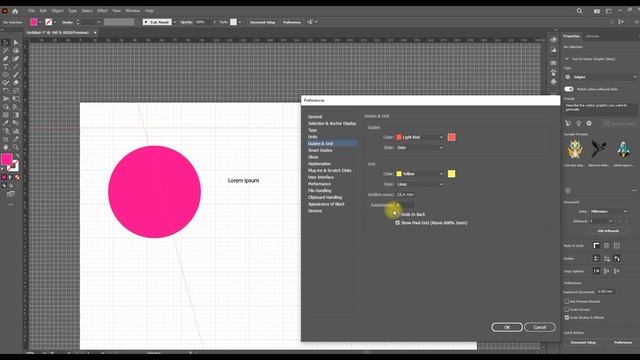Open the Object menu
The width and height of the screenshot is (640, 360).
[57, 11]
